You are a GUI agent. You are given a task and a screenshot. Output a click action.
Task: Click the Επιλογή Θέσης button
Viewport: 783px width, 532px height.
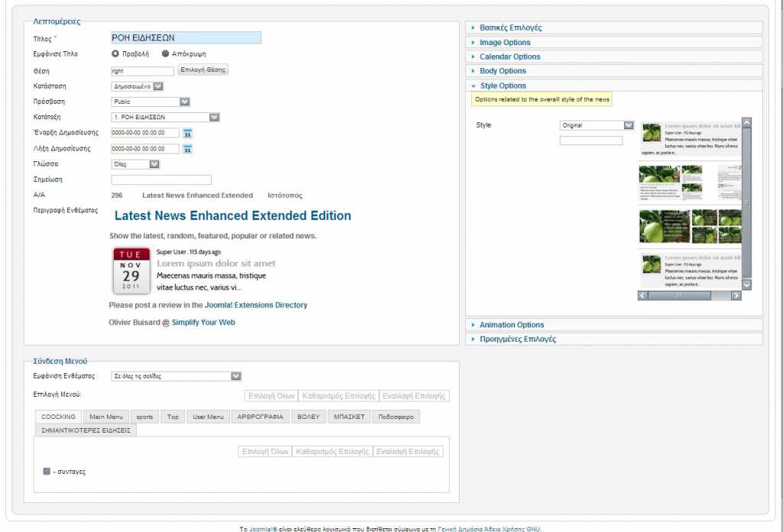click(x=203, y=70)
